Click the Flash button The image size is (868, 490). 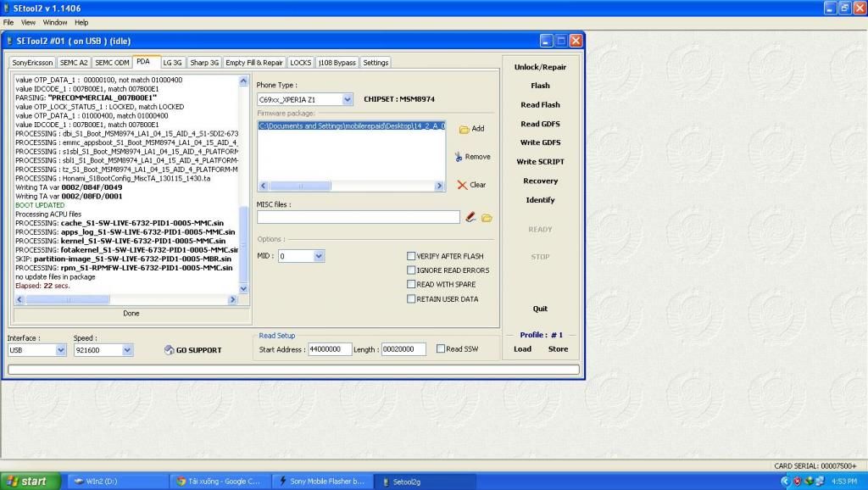tap(540, 86)
